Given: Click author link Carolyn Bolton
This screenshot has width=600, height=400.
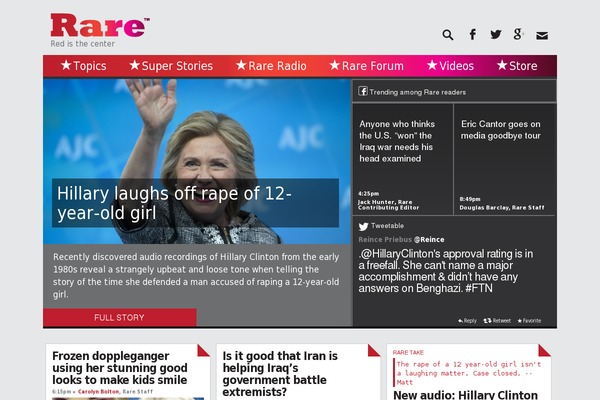Looking at the screenshot, I should coord(98,392).
